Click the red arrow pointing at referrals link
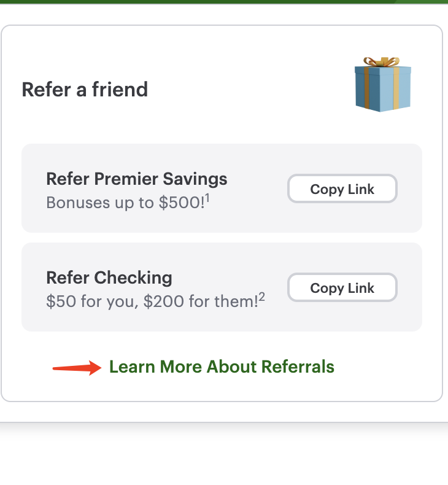The height and width of the screenshot is (485, 448). 77,368
